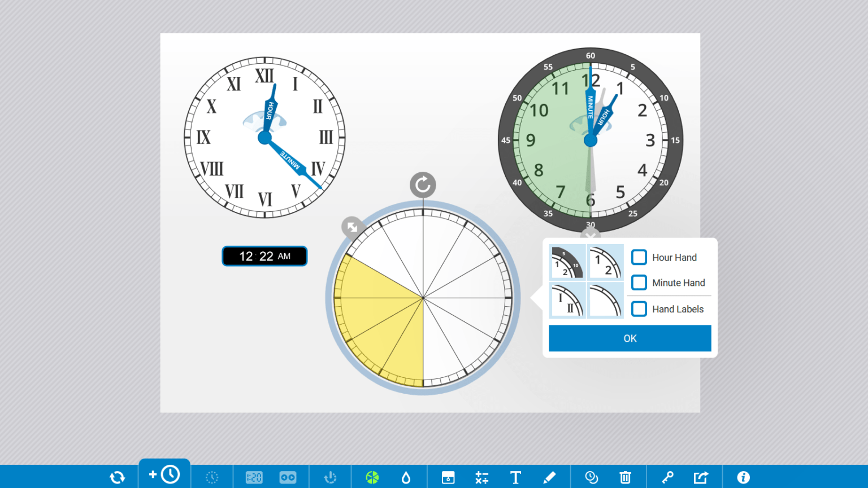Image resolution: width=868 pixels, height=488 pixels.
Task: Pick the blank clock face style
Action: click(x=605, y=299)
